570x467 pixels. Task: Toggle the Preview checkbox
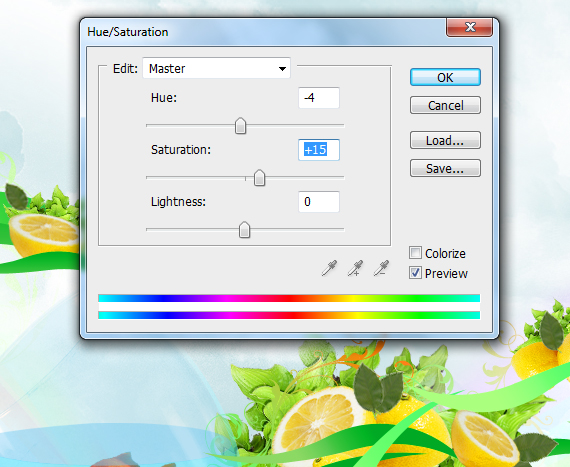click(x=415, y=273)
